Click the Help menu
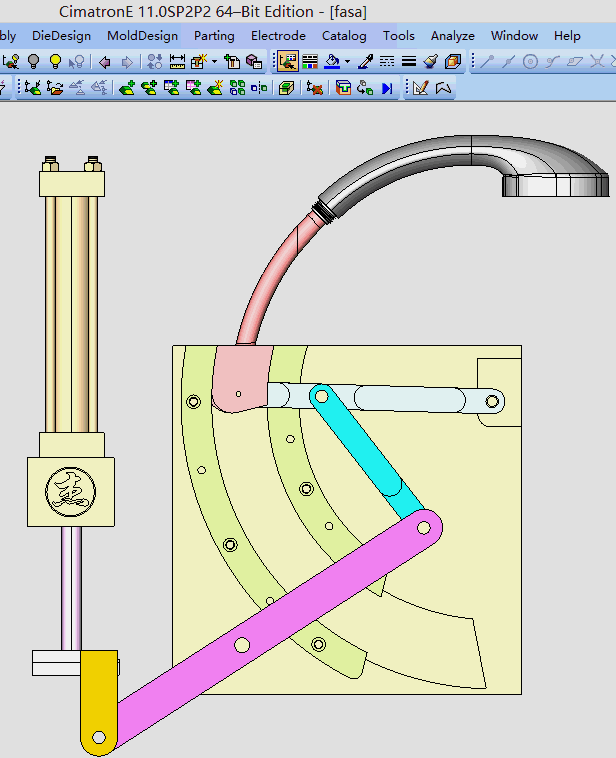Screen dimensions: 616x758 (x=567, y=36)
